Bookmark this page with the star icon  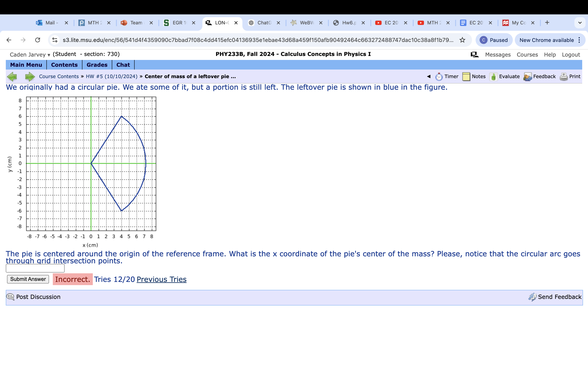pos(462,40)
